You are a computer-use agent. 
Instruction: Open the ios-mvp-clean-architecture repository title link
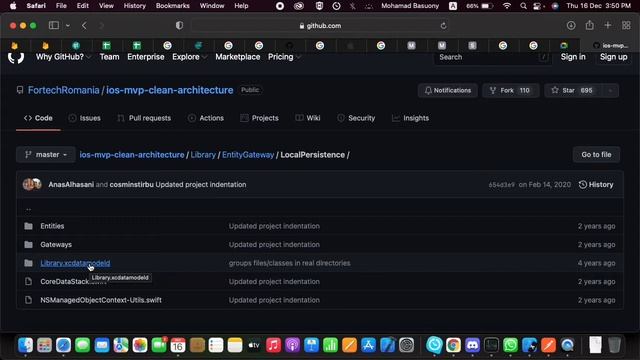170,90
